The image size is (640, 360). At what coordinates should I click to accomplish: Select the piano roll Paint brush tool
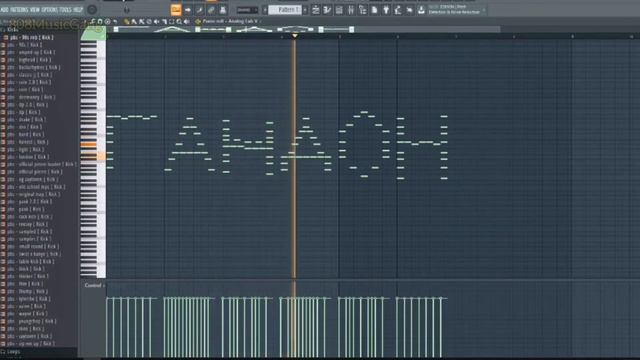(134, 22)
